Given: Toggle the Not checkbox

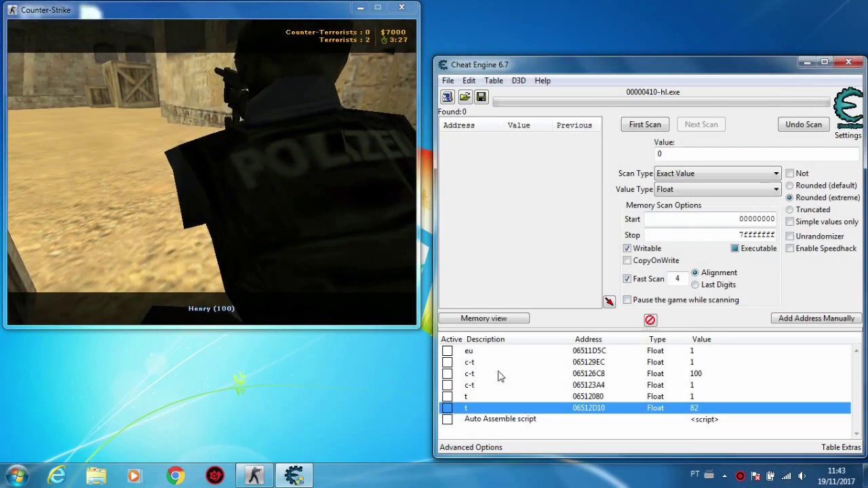Looking at the screenshot, I should [789, 174].
